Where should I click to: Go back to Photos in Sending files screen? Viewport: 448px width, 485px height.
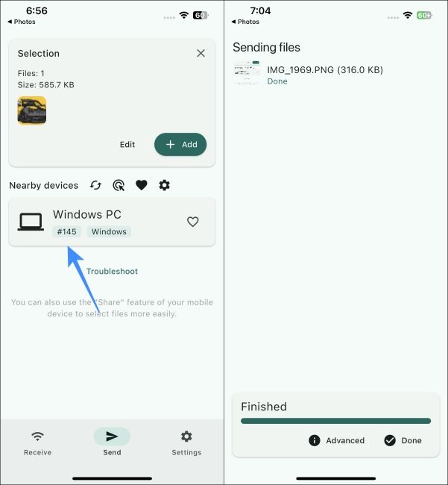click(x=245, y=22)
